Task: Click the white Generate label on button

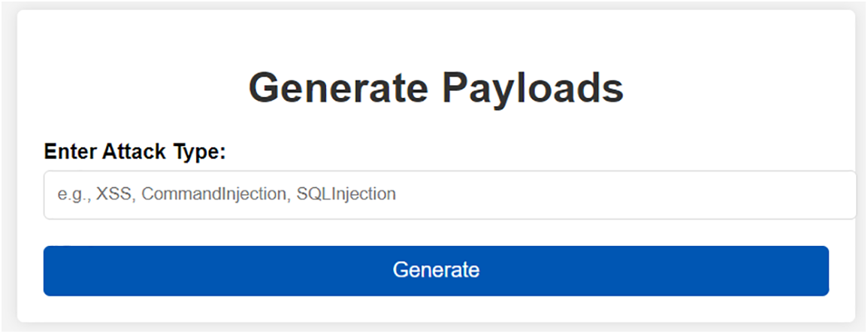Action: coord(436,270)
